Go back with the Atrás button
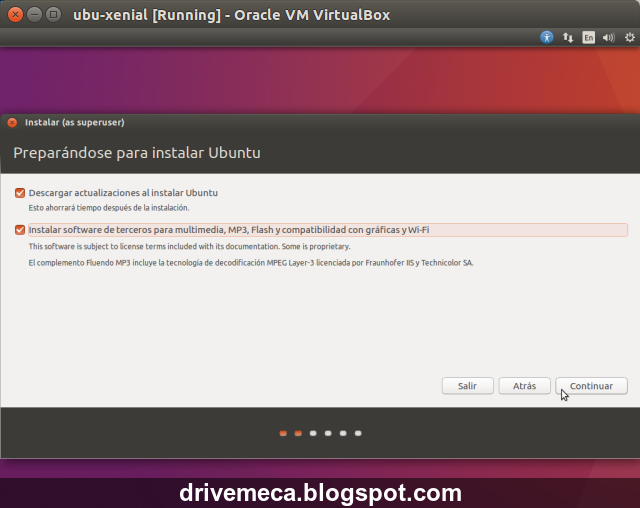 [524, 386]
